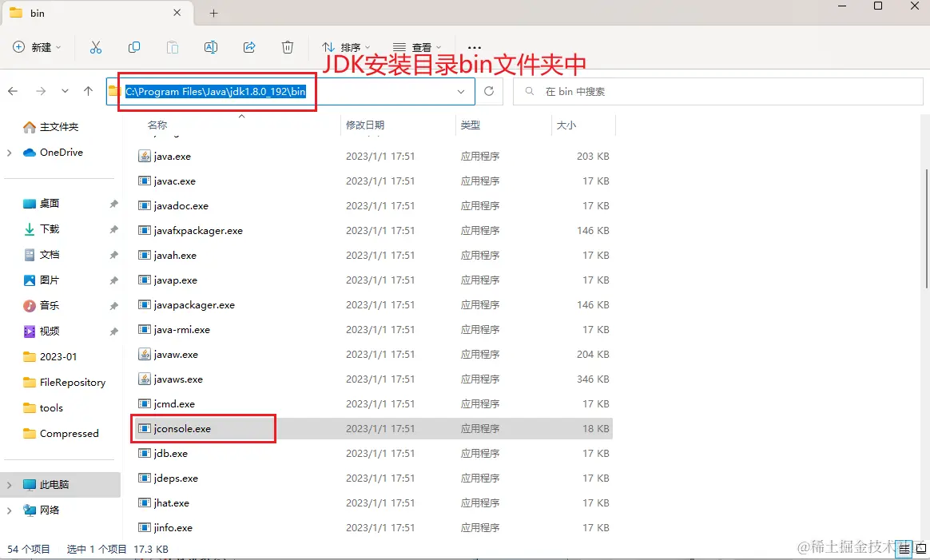Expand the OneDrive tree node
Image resolution: width=930 pixels, height=560 pixels.
pyautogui.click(x=9, y=153)
